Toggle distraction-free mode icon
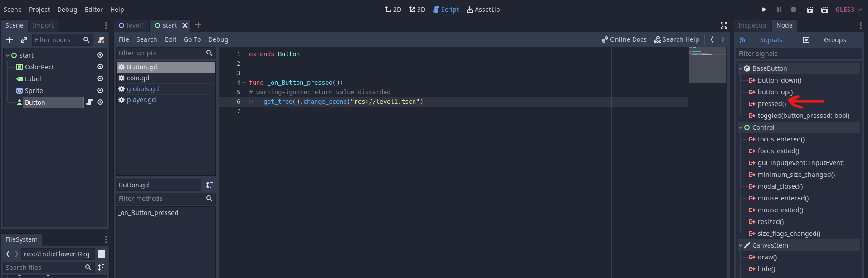This screenshot has height=278, width=868. click(x=724, y=25)
